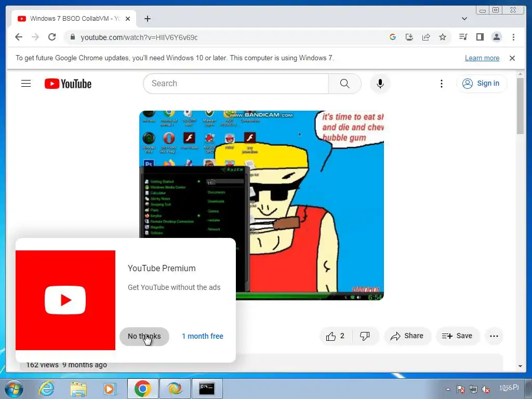Open Windows Media Player from taskbar
Screen dimensions: 532x399
click(x=110, y=389)
